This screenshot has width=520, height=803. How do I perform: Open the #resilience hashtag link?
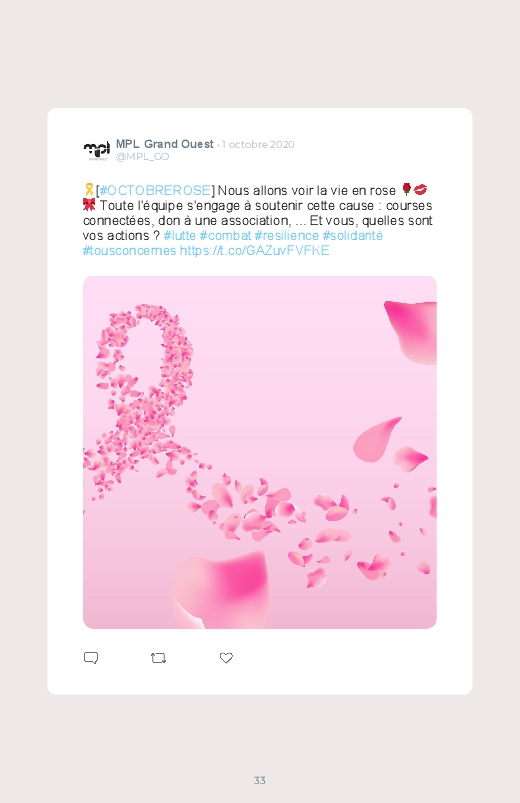click(287, 236)
